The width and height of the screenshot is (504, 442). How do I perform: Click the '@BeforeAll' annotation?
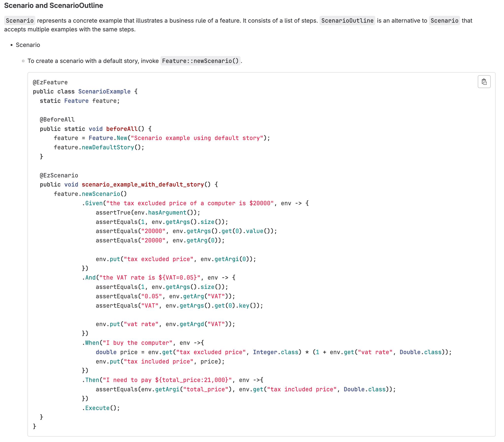(57, 119)
